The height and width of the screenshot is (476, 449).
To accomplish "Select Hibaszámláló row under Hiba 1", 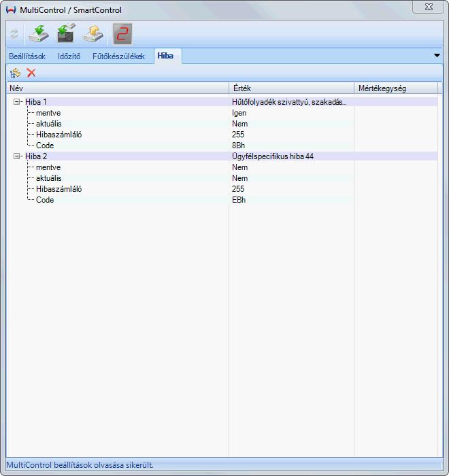I will 222,135.
